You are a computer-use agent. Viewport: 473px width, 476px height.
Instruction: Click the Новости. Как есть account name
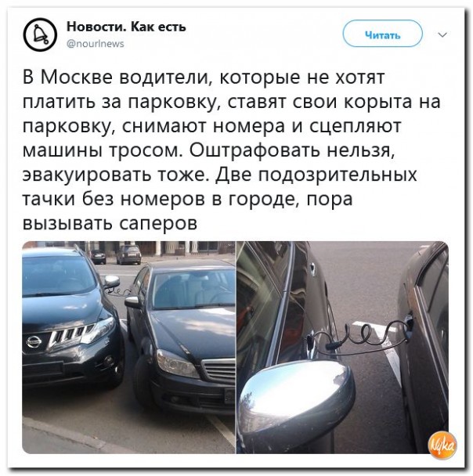pyautogui.click(x=126, y=27)
